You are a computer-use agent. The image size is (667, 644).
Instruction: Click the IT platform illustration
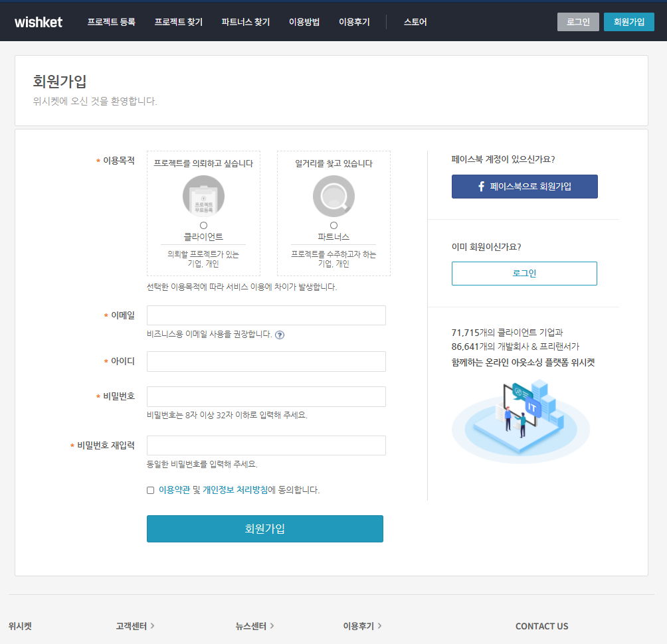pyautogui.click(x=521, y=421)
